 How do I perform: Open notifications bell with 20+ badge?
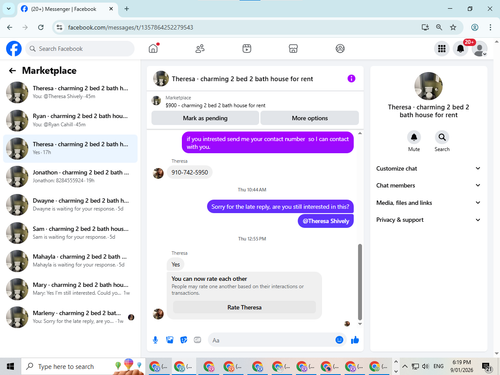pyautogui.click(x=461, y=49)
